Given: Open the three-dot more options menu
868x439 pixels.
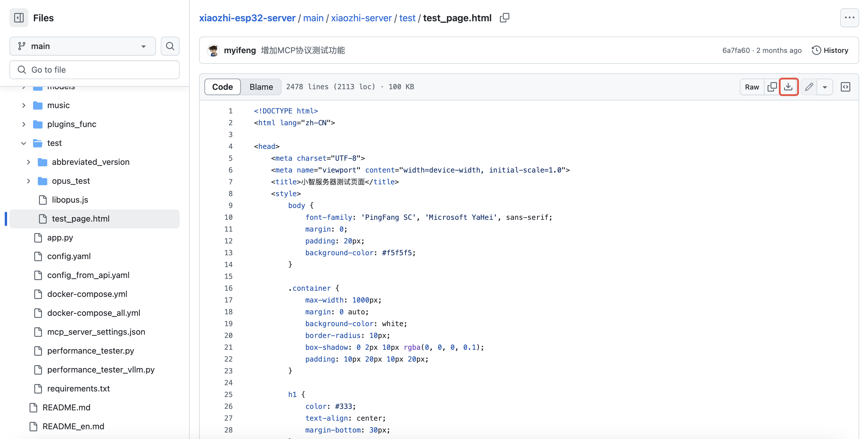Looking at the screenshot, I should coord(849,18).
